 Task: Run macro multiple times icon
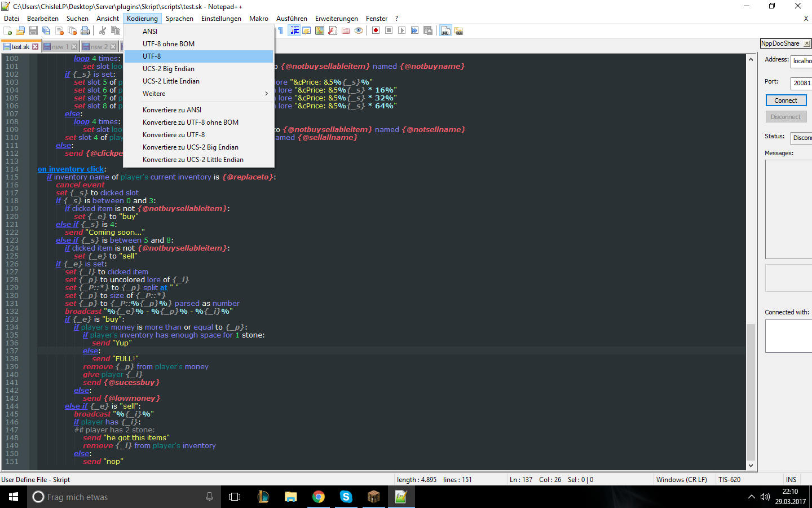tap(415, 31)
